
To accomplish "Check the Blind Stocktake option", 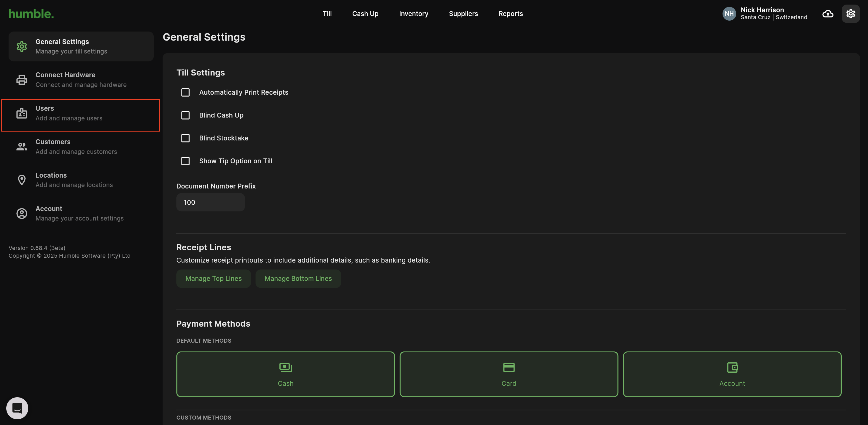I will pyautogui.click(x=185, y=138).
